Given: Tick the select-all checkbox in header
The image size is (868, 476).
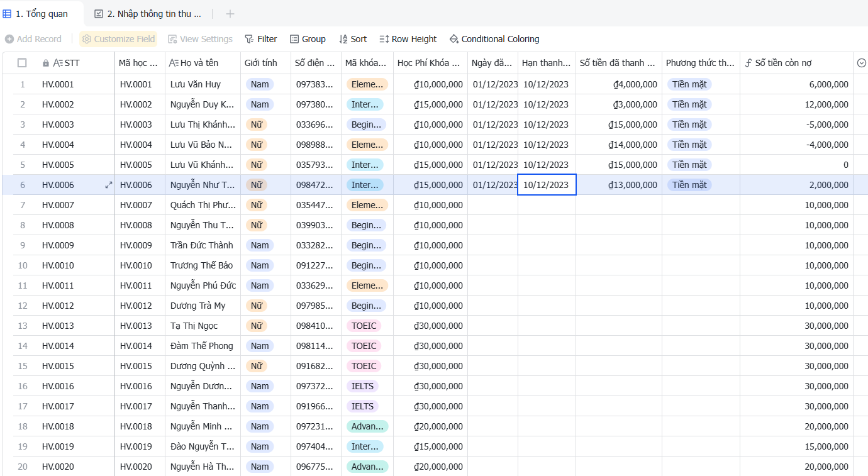Looking at the screenshot, I should [x=22, y=63].
